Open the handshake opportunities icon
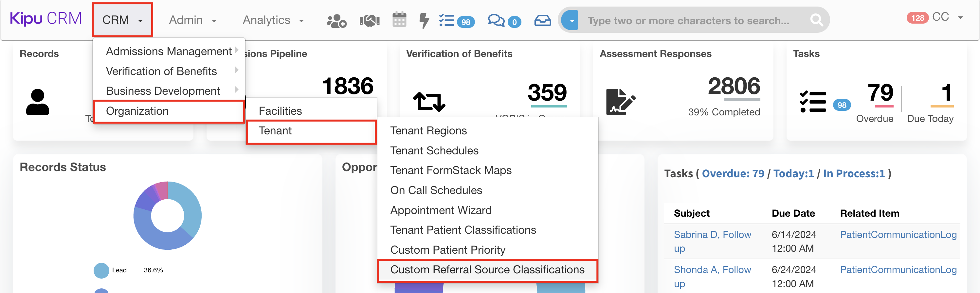This screenshot has height=293, width=980. tap(370, 21)
